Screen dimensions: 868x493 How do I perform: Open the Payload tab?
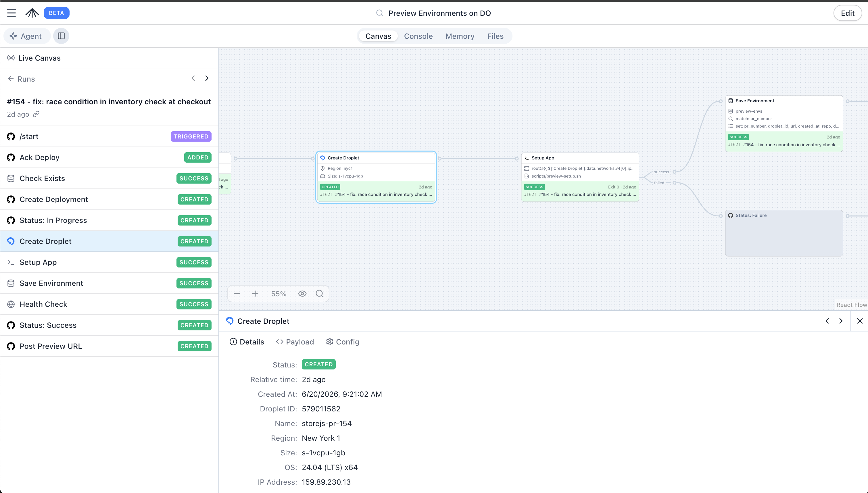[295, 342]
